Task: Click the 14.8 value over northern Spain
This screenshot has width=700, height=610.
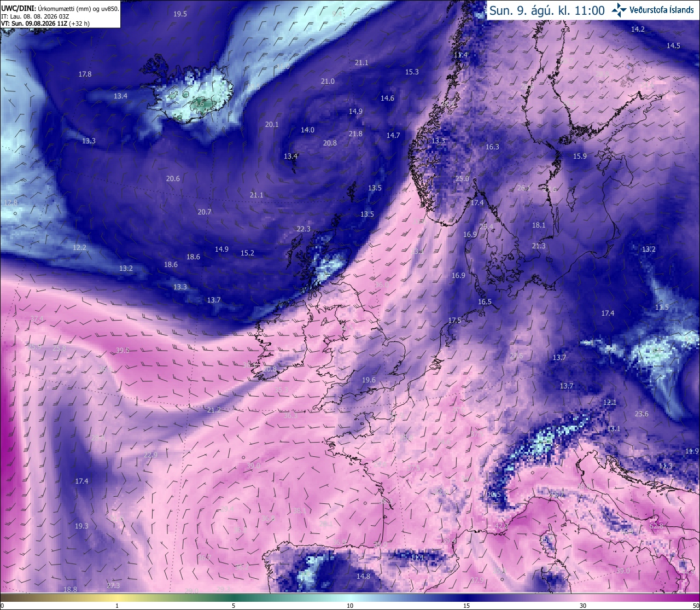Action: 363,576
